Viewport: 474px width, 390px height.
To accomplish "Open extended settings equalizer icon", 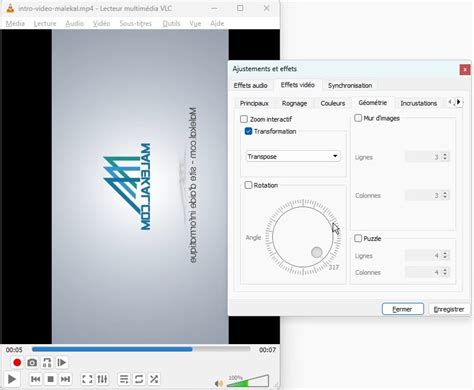I will point(102,379).
